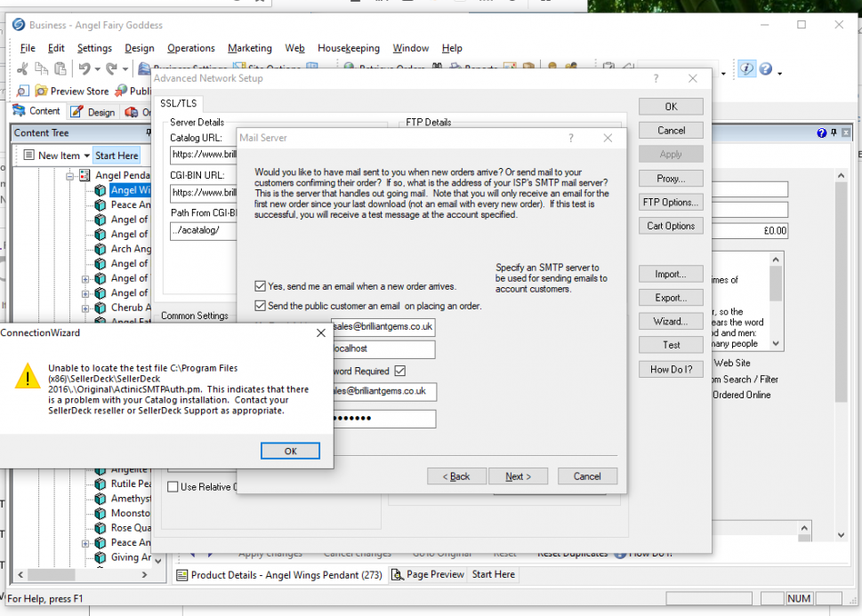Open the New Item dropdown arrow
This screenshot has width=862, height=616.
click(x=87, y=156)
